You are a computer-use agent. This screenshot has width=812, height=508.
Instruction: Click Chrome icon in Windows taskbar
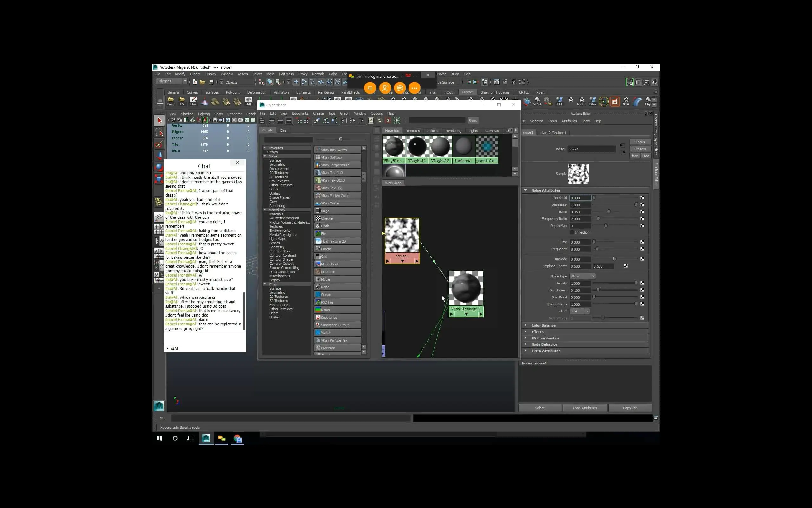[x=238, y=438]
